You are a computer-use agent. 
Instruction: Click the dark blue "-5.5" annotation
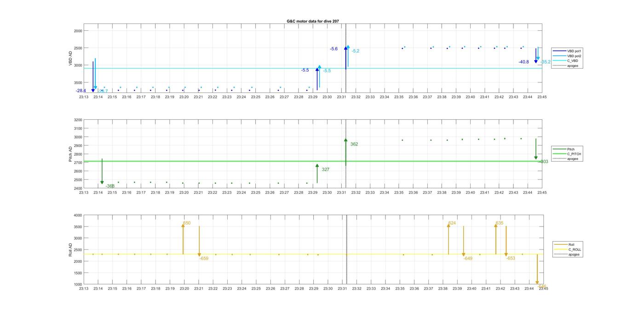pos(305,70)
